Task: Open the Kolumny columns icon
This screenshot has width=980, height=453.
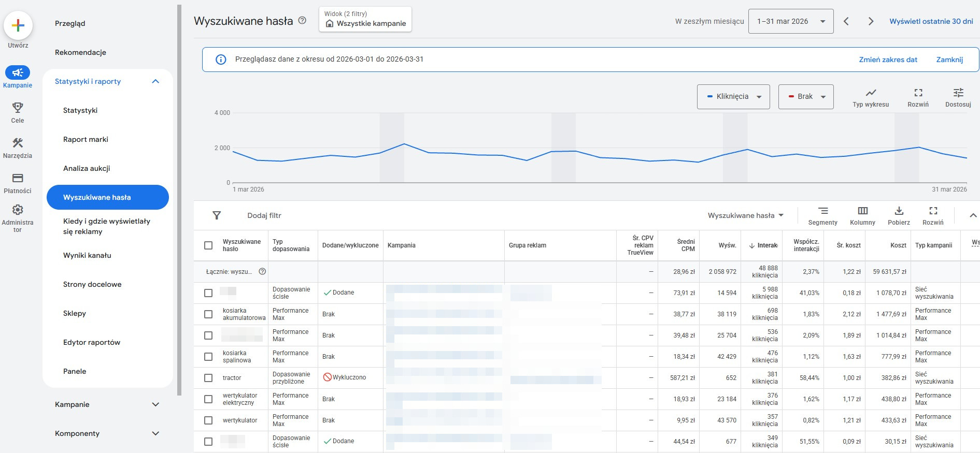Action: coord(862,211)
